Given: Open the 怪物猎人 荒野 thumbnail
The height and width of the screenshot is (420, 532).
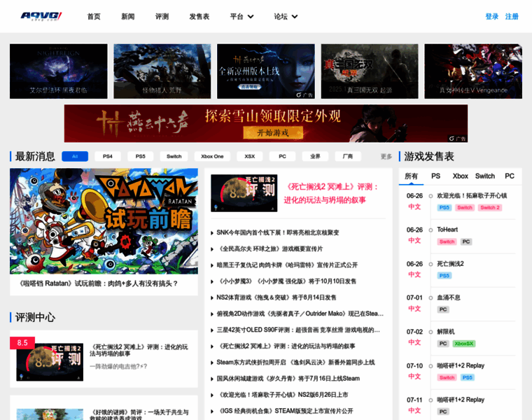Looking at the screenshot, I should click(x=162, y=71).
